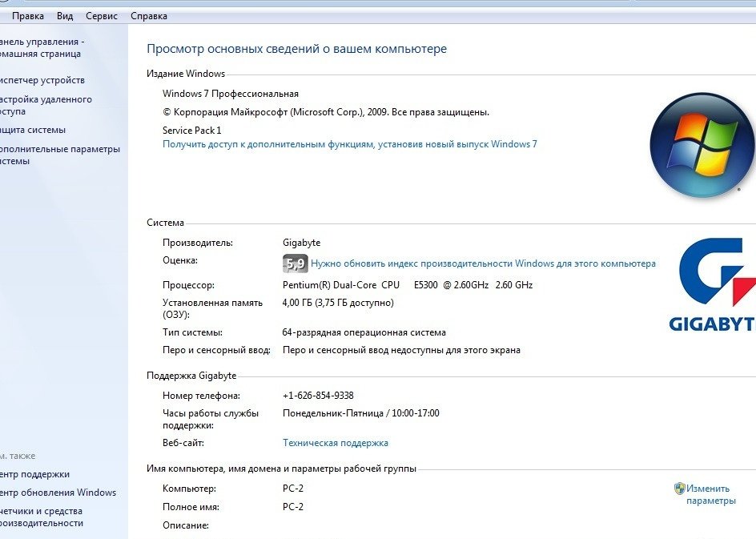Viewport: 756px width, 539px height.
Task: Click the Система section header
Action: click(165, 223)
